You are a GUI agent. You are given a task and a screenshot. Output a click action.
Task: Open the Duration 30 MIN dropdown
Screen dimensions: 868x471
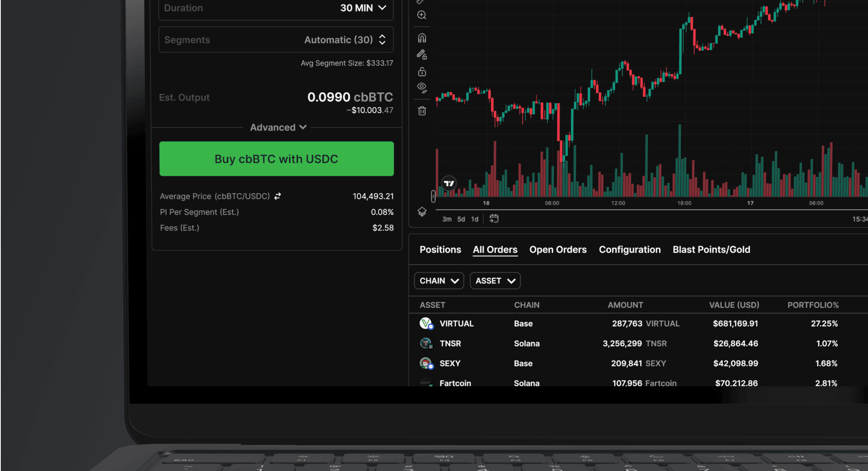click(x=276, y=8)
